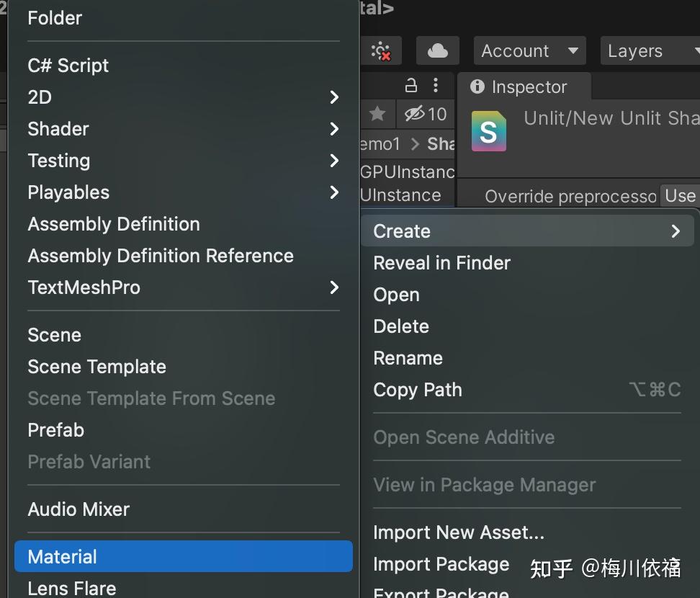Switch to the Inspector tab
This screenshot has width=700, height=598.
coord(528,87)
